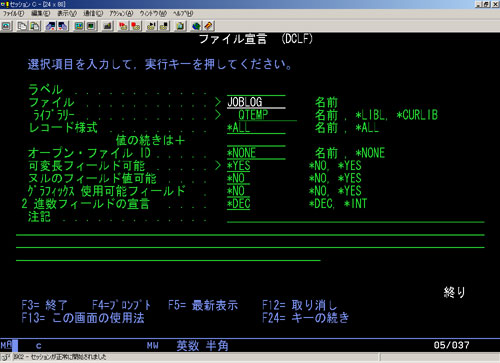Image resolution: width=500 pixels, height=363 pixels.
Task: Click the Copy toolbar icon
Action: click(22, 26)
